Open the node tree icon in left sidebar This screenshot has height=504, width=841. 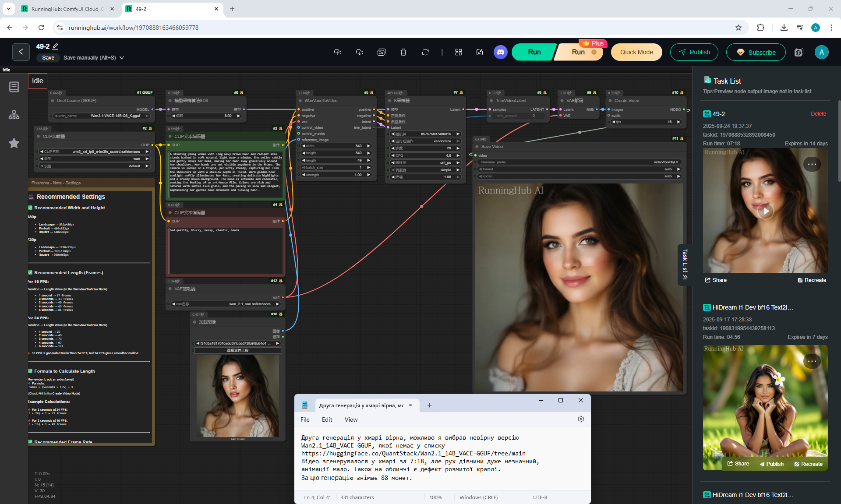point(14,115)
